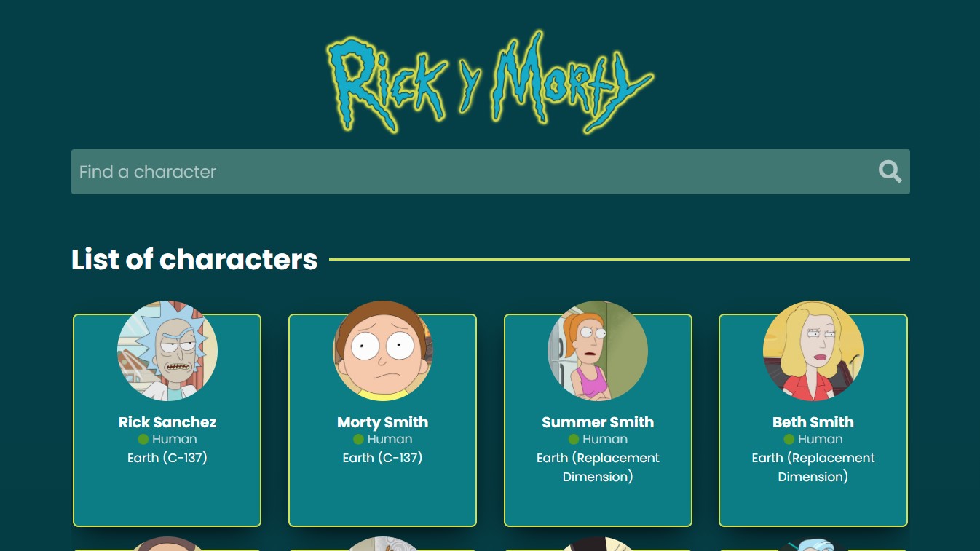
Task: Click Earth (C-137) location on Morty's card
Action: (383, 458)
